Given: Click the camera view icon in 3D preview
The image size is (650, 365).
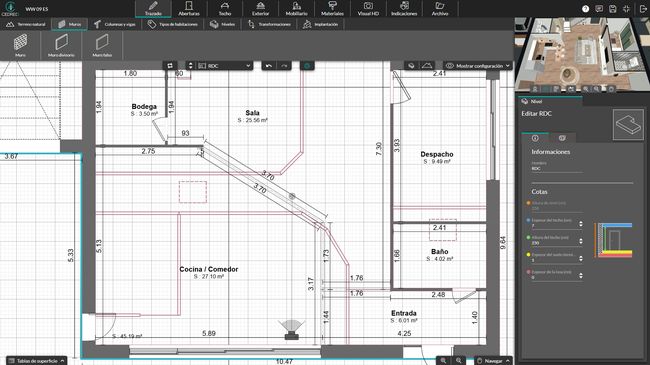Looking at the screenshot, I should [x=571, y=89].
